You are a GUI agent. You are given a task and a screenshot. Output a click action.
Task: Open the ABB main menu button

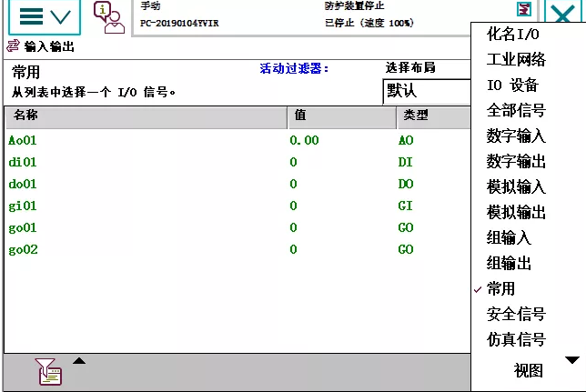[x=45, y=16]
